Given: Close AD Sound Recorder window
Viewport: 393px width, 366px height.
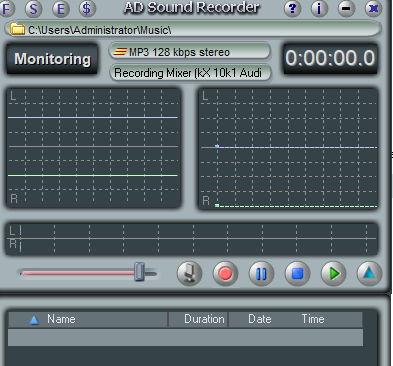Looking at the screenshot, I should pos(373,8).
